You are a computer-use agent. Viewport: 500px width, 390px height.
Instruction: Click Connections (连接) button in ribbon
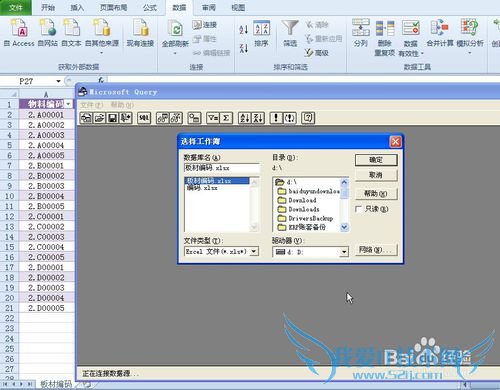tap(205, 25)
